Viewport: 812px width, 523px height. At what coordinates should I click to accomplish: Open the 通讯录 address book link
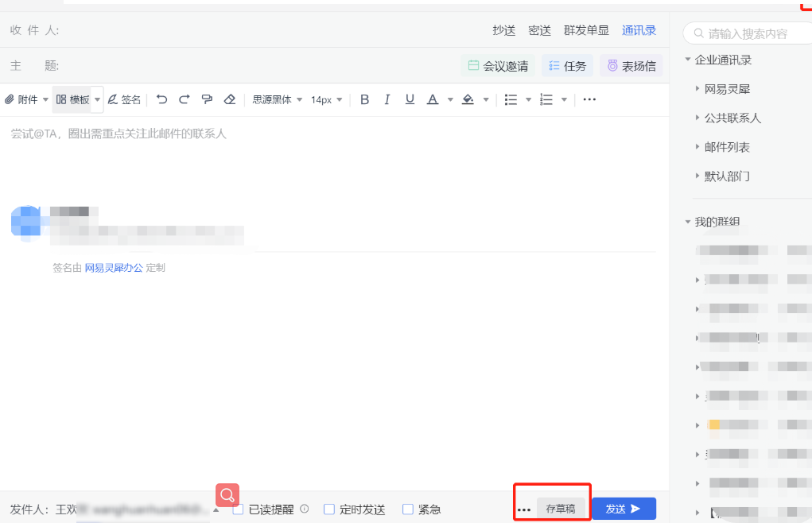[x=639, y=30]
